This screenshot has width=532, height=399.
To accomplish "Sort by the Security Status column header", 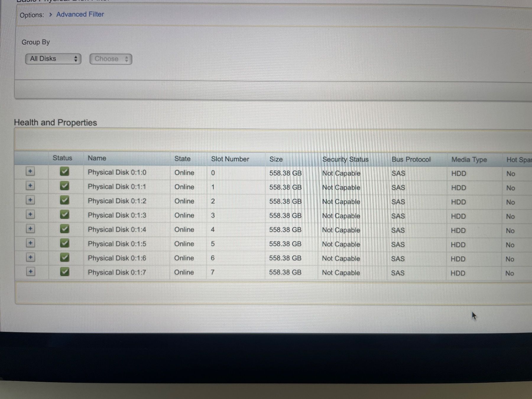I will click(345, 159).
